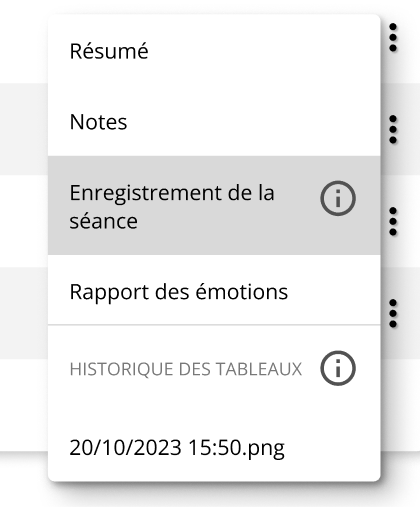Click the info icon beside Enregistrement de la séance
This screenshot has width=420, height=507.
click(338, 198)
